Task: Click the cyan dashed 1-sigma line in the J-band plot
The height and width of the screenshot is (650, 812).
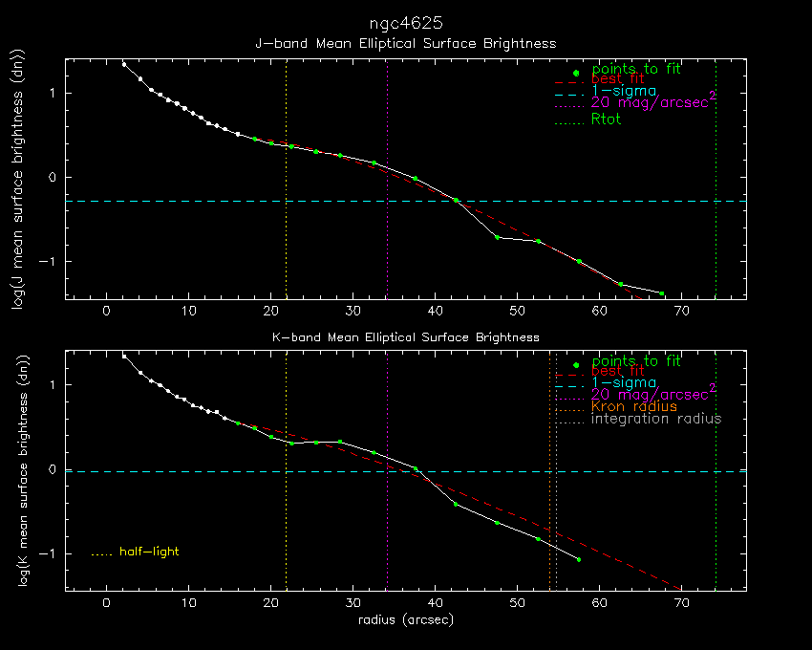Action: [406, 201]
